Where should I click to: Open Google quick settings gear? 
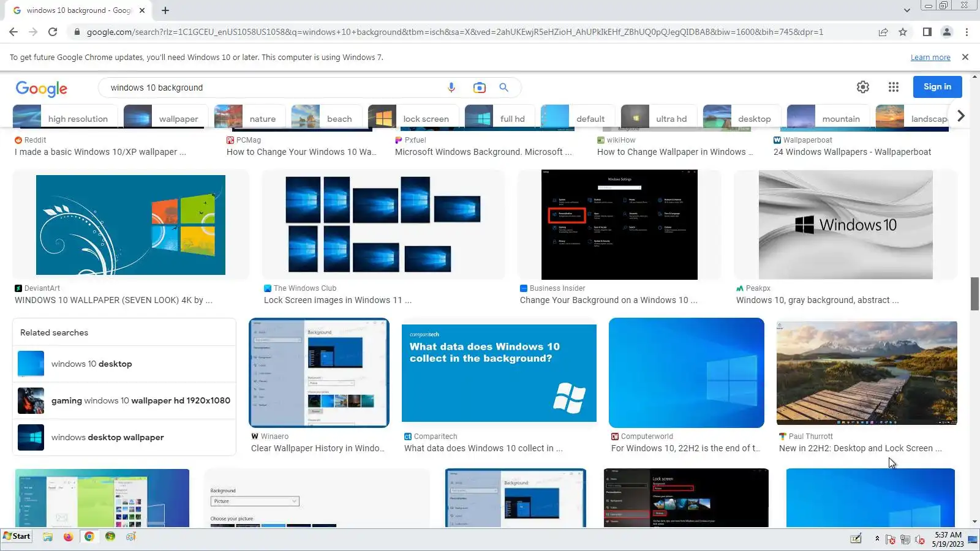click(863, 87)
